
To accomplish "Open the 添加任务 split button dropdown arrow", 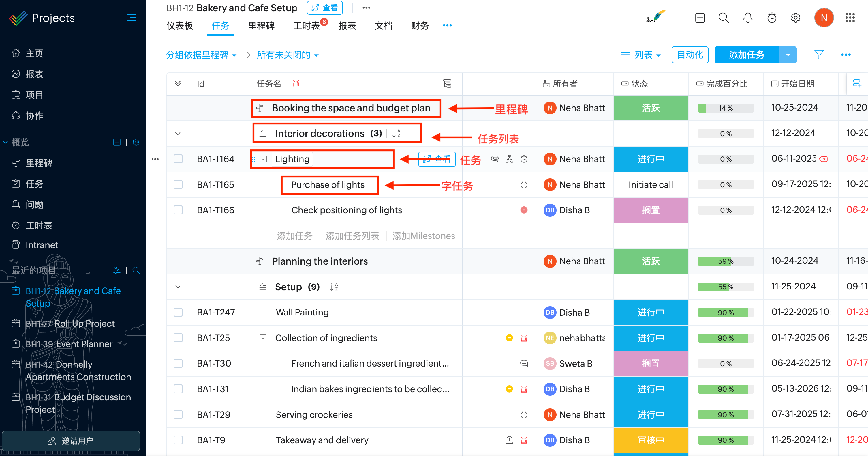I will (788, 55).
